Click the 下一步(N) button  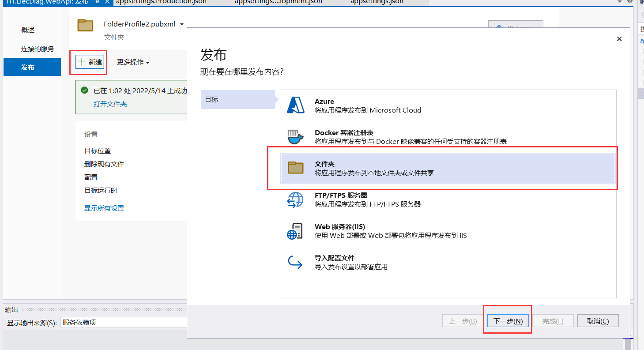[x=508, y=321]
